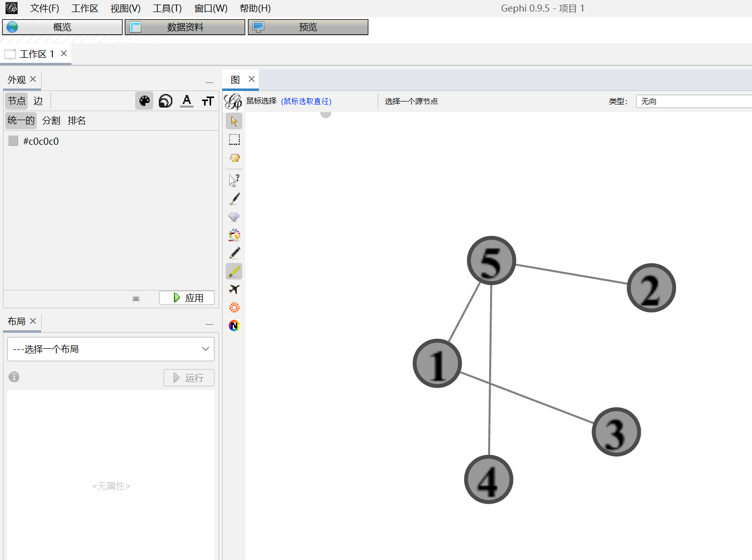Image resolution: width=752 pixels, height=560 pixels.
Task: Select the colorful brush tool
Action: click(234, 235)
